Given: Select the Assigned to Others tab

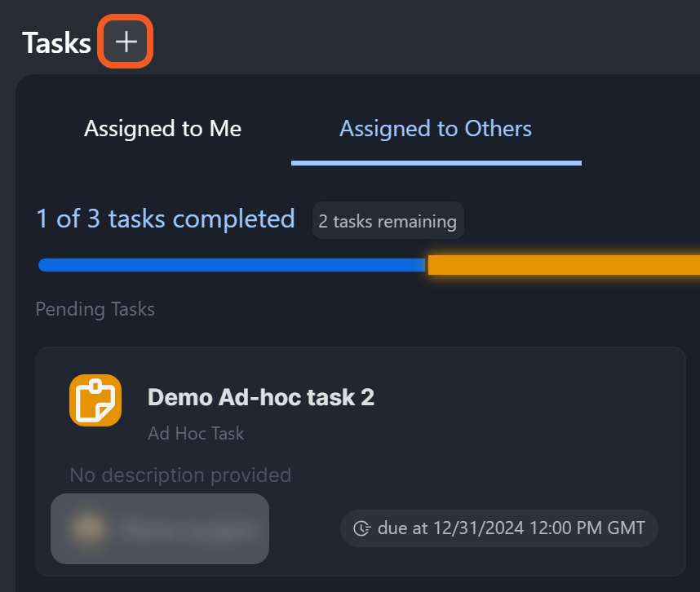Looking at the screenshot, I should click(x=436, y=129).
